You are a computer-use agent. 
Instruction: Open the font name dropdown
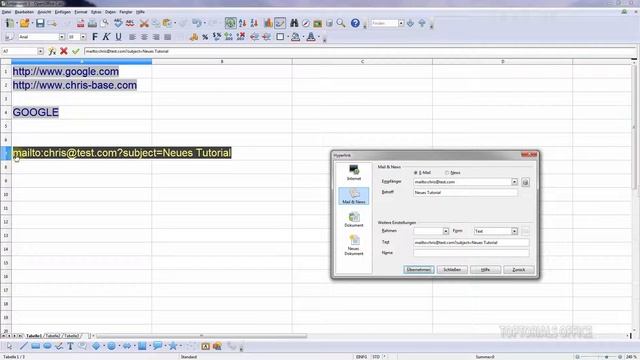coord(62,37)
